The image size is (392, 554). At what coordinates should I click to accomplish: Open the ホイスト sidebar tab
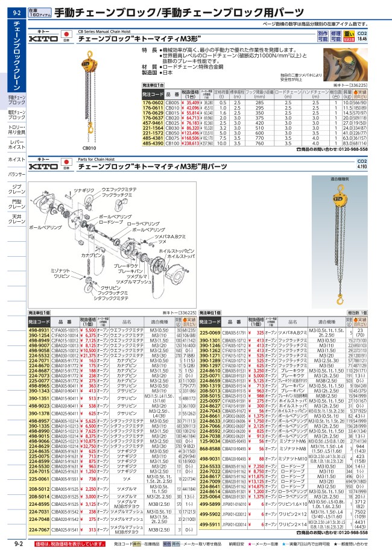(17, 160)
